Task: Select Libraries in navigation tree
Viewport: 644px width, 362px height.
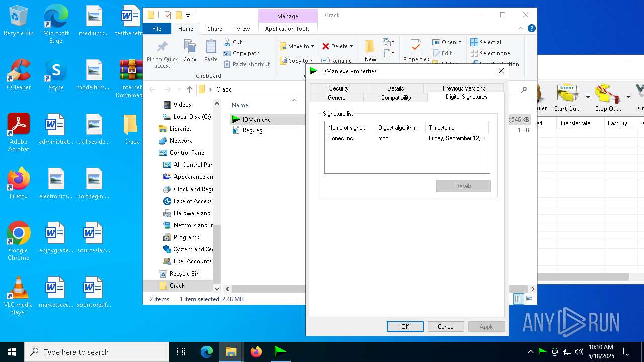Action: [x=176, y=129]
